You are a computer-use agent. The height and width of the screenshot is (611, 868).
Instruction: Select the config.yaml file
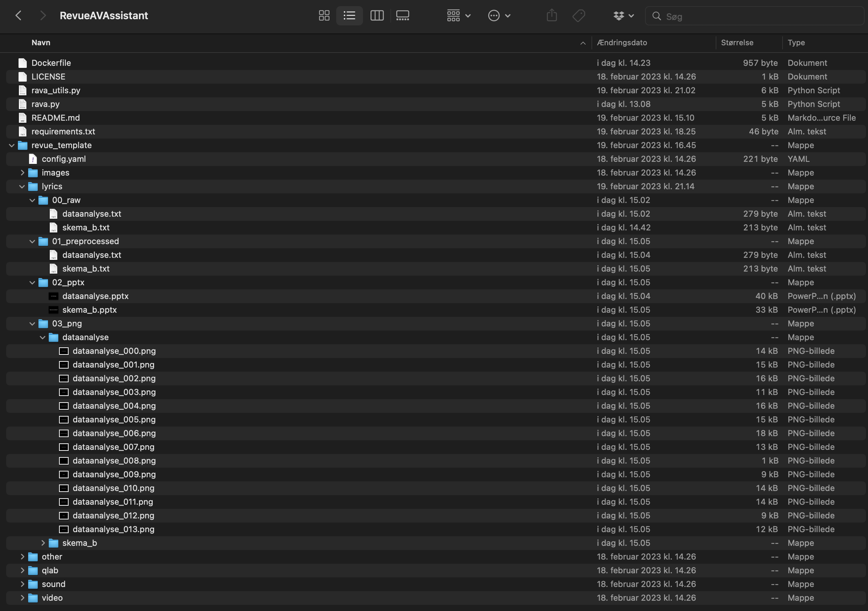pyautogui.click(x=63, y=159)
